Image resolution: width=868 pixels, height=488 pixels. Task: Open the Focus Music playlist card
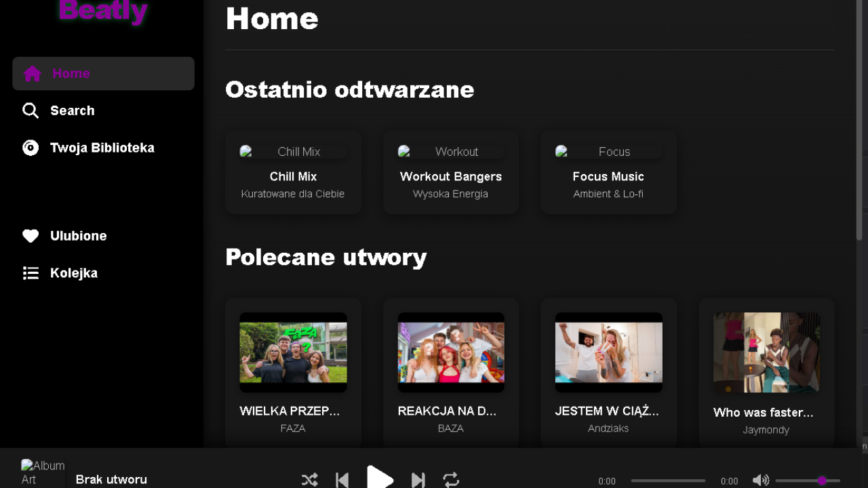[608, 171]
